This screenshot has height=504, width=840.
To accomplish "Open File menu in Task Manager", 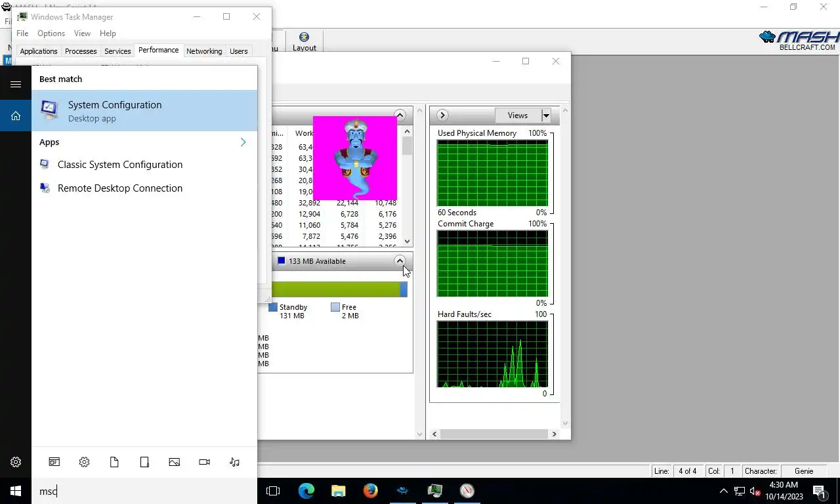I will 22,33.
